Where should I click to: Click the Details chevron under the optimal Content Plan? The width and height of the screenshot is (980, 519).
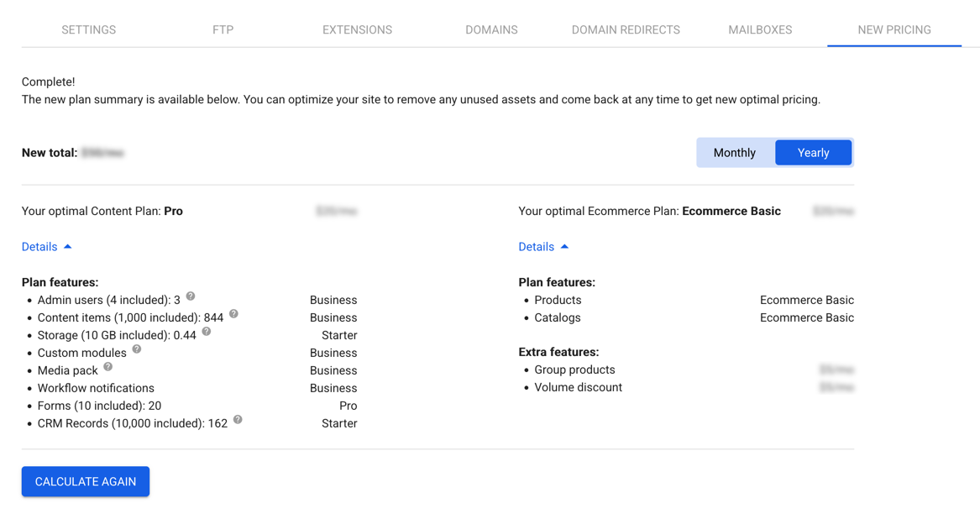click(68, 246)
